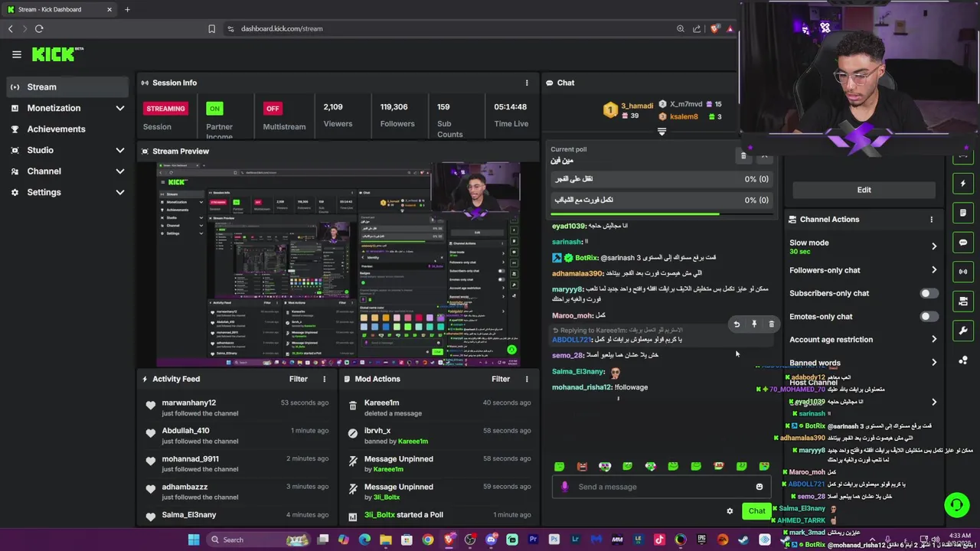980x551 pixels.
Task: Toggle Emotes-only chat
Action: click(x=929, y=317)
